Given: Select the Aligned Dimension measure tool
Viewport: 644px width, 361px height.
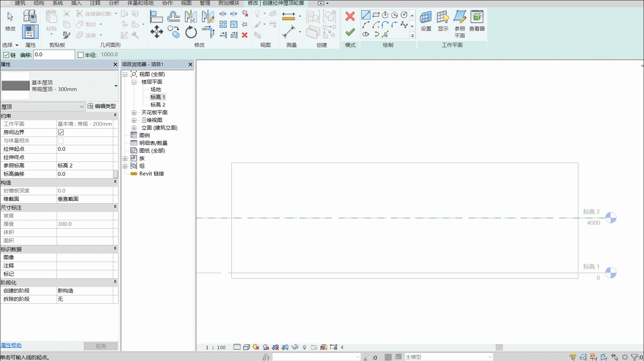Looking at the screenshot, I should [288, 16].
